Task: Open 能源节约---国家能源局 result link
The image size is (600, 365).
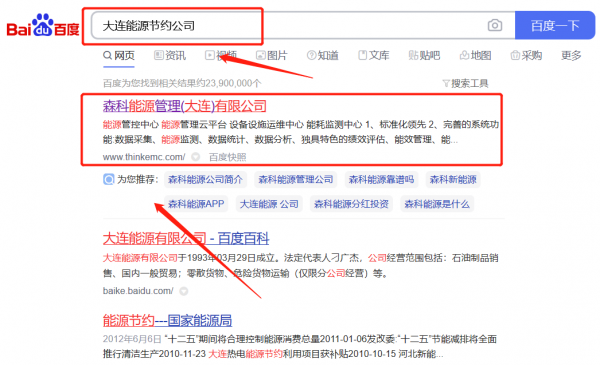Action: pyautogui.click(x=167, y=320)
